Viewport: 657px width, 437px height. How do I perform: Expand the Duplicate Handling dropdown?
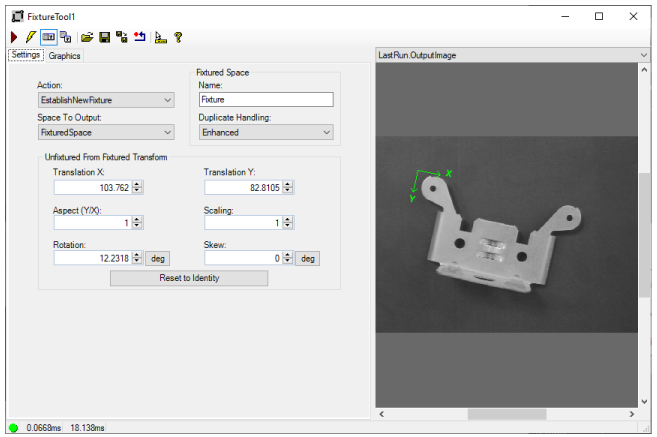(x=265, y=132)
